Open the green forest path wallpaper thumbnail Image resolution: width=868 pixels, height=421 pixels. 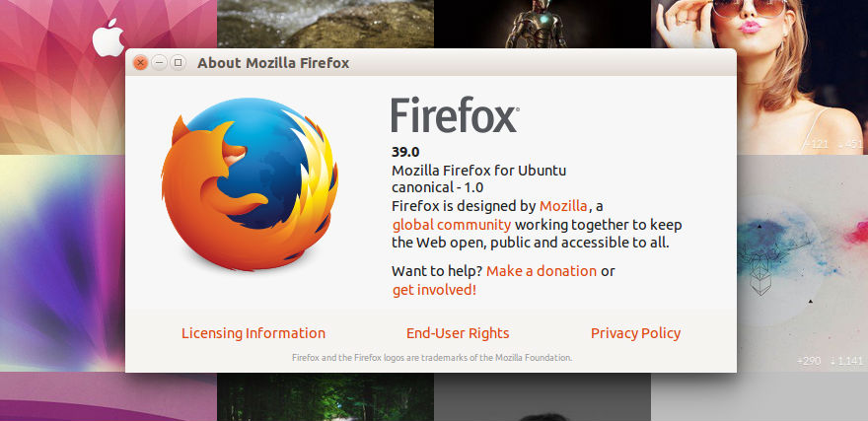325,396
